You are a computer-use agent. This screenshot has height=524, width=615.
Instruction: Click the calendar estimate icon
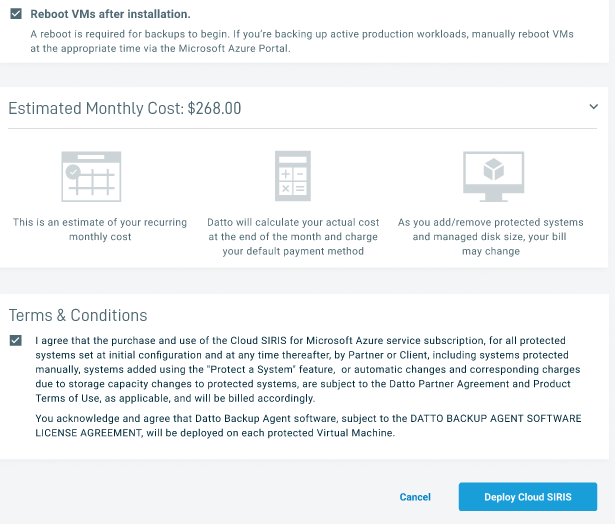click(91, 177)
